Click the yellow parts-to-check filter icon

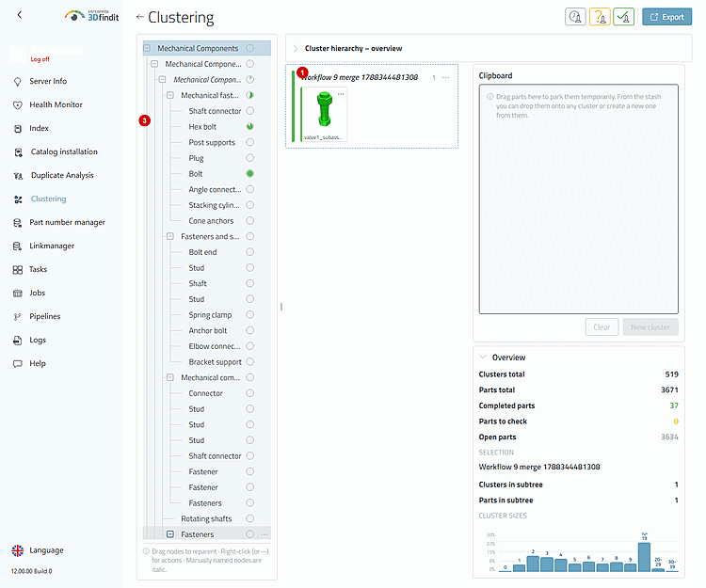tap(600, 17)
